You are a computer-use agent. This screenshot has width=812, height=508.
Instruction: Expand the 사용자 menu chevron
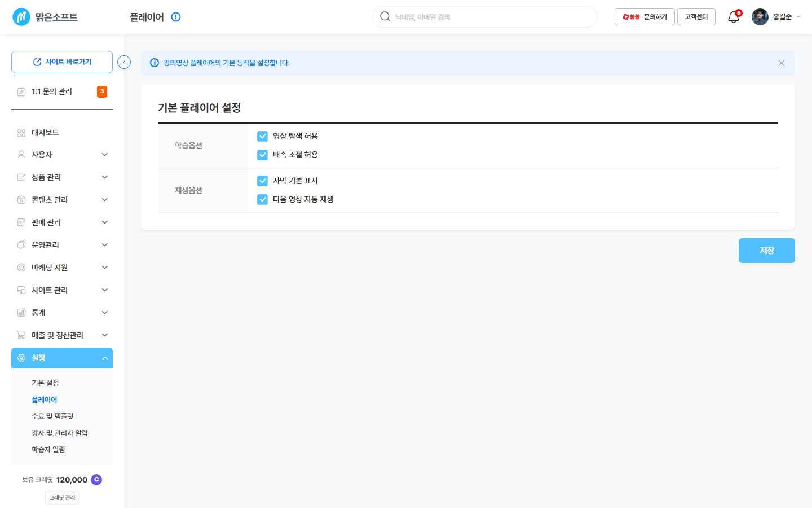pos(105,155)
